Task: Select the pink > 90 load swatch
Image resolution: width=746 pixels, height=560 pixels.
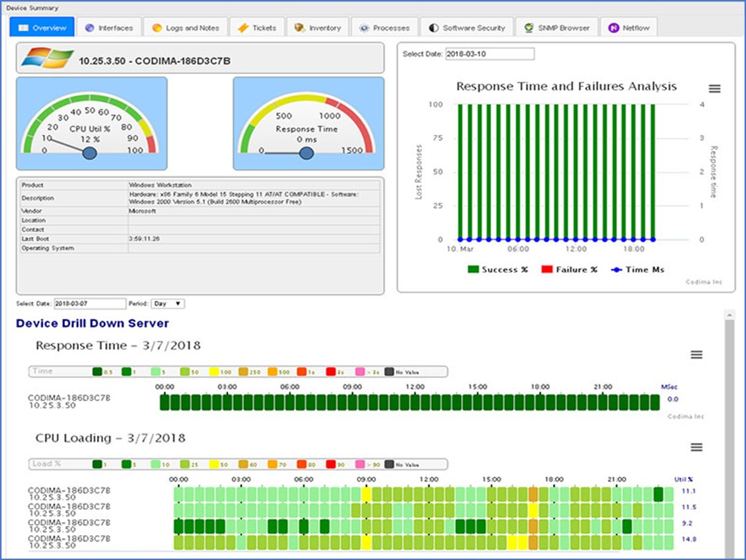Action: click(360, 464)
